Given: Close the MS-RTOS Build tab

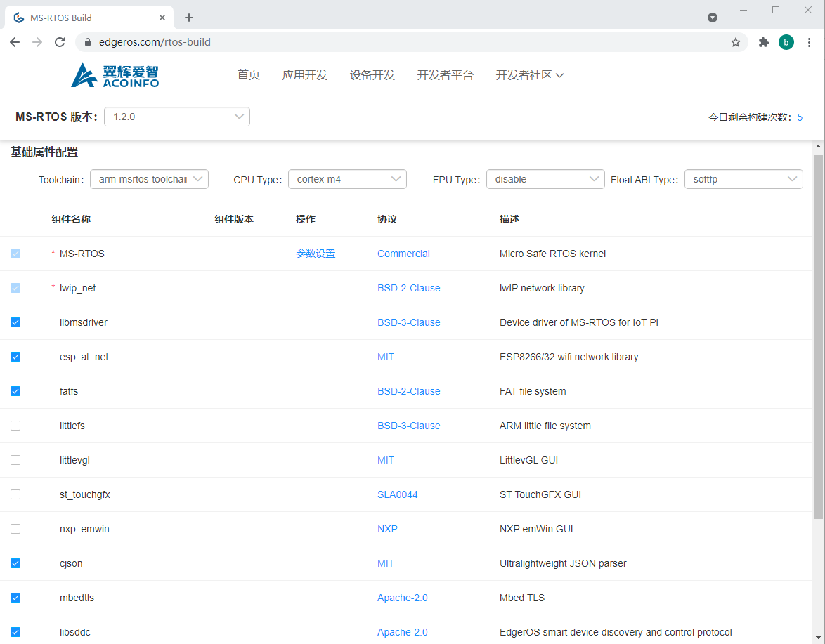Looking at the screenshot, I should [x=162, y=18].
